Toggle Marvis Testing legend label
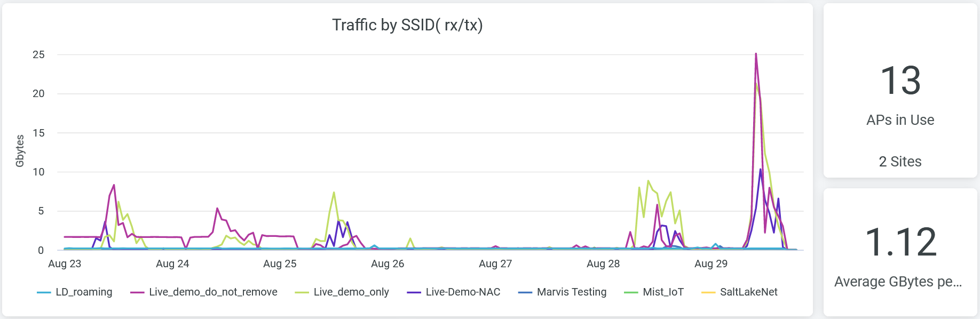 pyautogui.click(x=572, y=292)
